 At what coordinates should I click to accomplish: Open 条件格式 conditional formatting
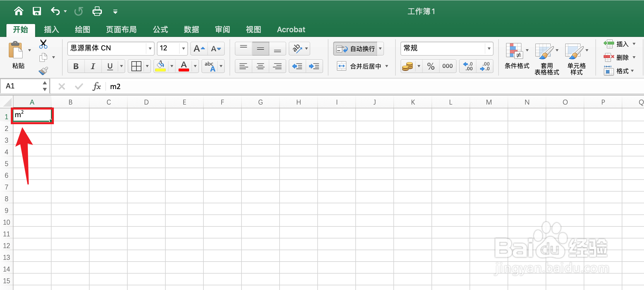point(517,56)
